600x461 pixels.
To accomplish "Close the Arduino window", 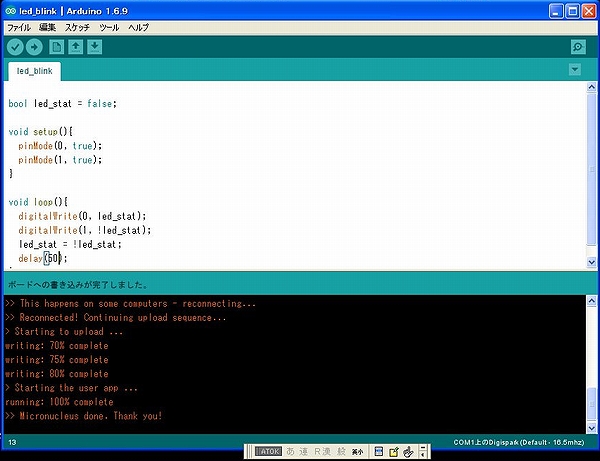I will point(589,11).
